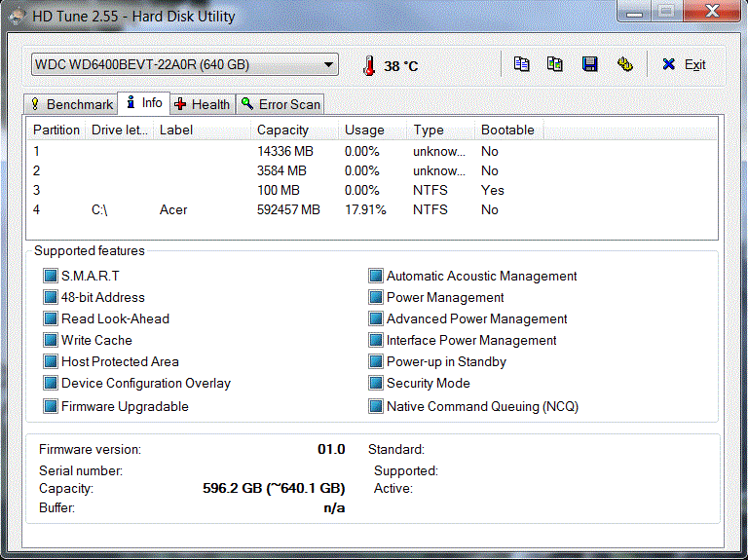Image resolution: width=748 pixels, height=560 pixels.
Task: Click the capacity value 596.2 GB
Action: pyautogui.click(x=274, y=489)
